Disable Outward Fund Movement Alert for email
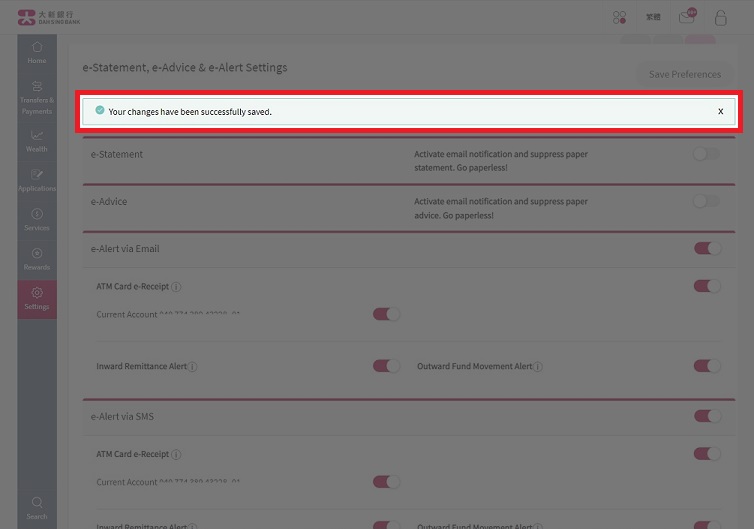754x529 pixels. pos(707,366)
